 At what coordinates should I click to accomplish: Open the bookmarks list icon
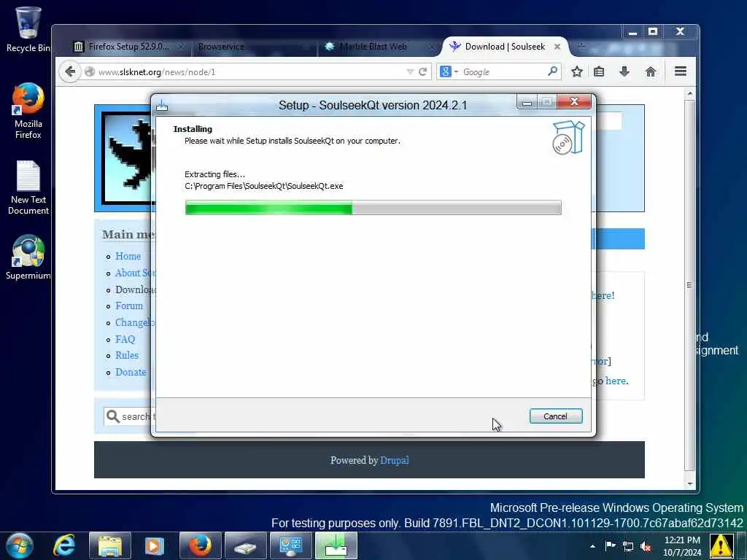[x=599, y=71]
